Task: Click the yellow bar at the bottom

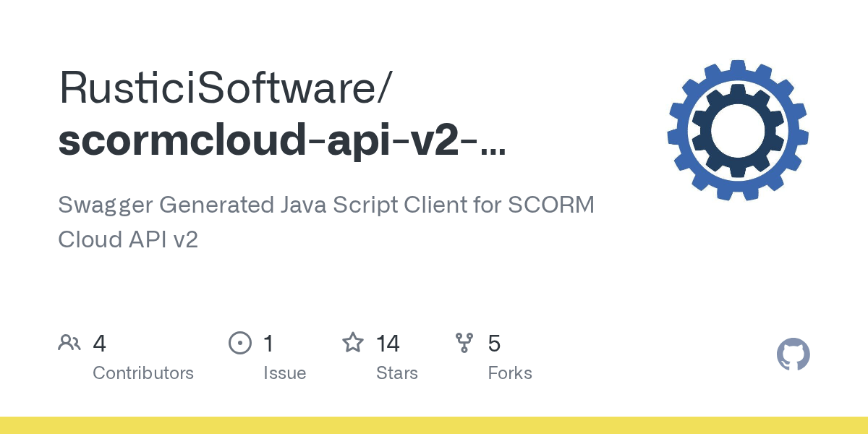Action: (x=434, y=427)
